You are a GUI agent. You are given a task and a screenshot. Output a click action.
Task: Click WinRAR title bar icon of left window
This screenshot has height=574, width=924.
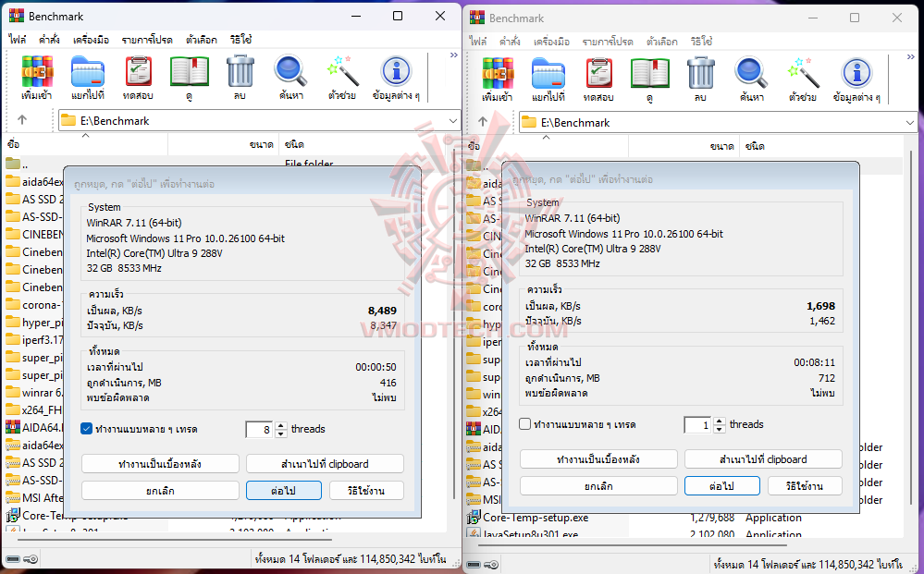pyautogui.click(x=17, y=17)
